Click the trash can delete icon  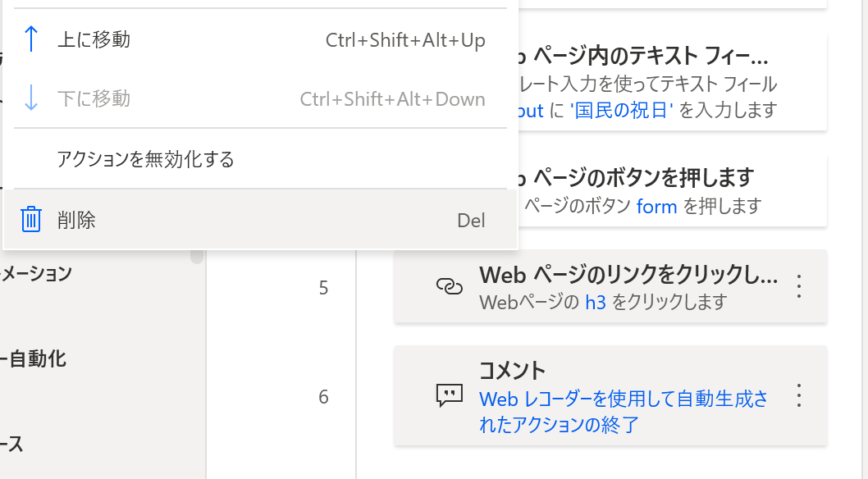click(x=31, y=220)
